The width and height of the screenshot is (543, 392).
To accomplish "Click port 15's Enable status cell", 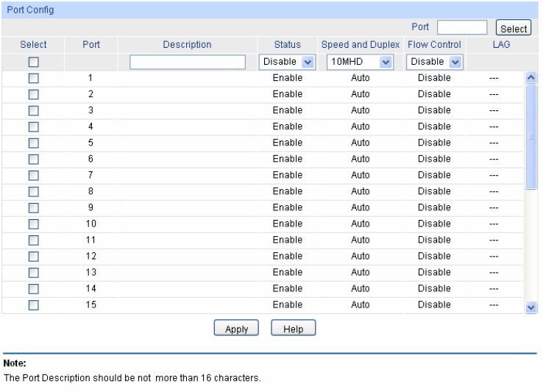I will (x=288, y=304).
